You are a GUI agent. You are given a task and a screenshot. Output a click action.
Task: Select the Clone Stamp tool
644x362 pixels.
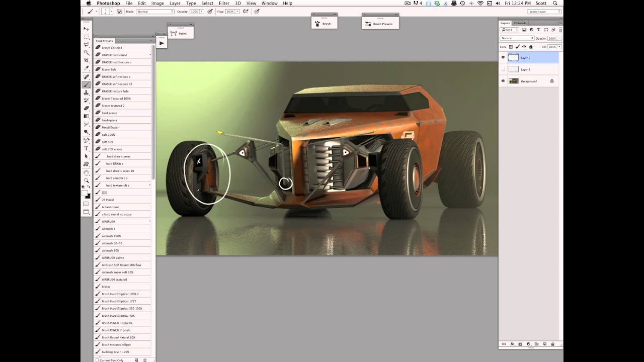(86, 93)
